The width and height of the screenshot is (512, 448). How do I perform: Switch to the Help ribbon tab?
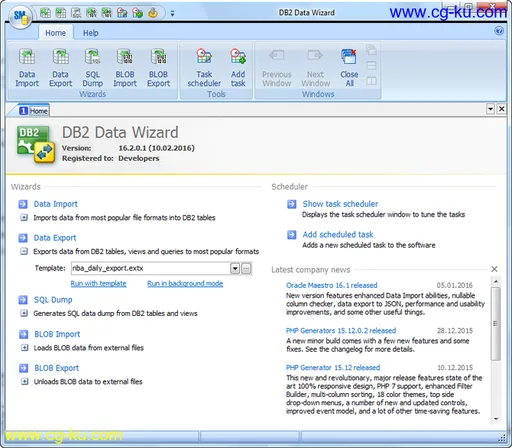pos(90,33)
